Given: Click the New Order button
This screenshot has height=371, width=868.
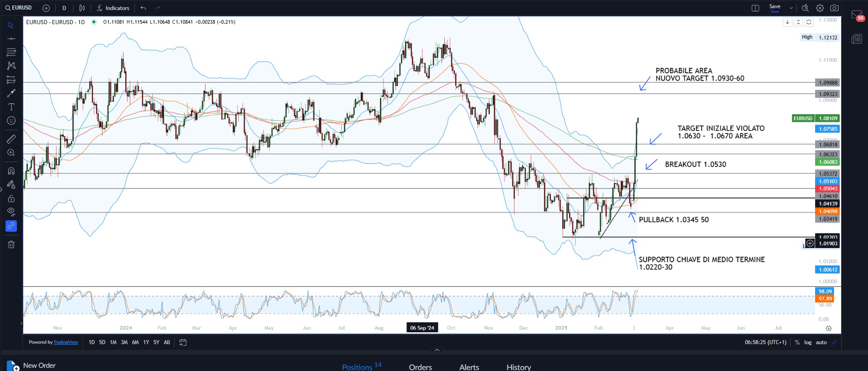Looking at the screenshot, I should click(x=32, y=366).
